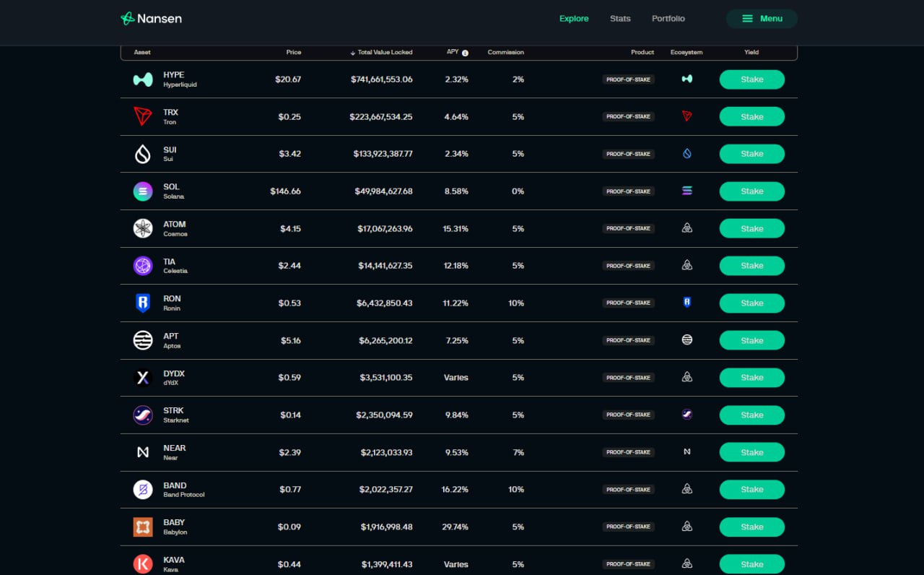Sort by the Product column header

642,53
